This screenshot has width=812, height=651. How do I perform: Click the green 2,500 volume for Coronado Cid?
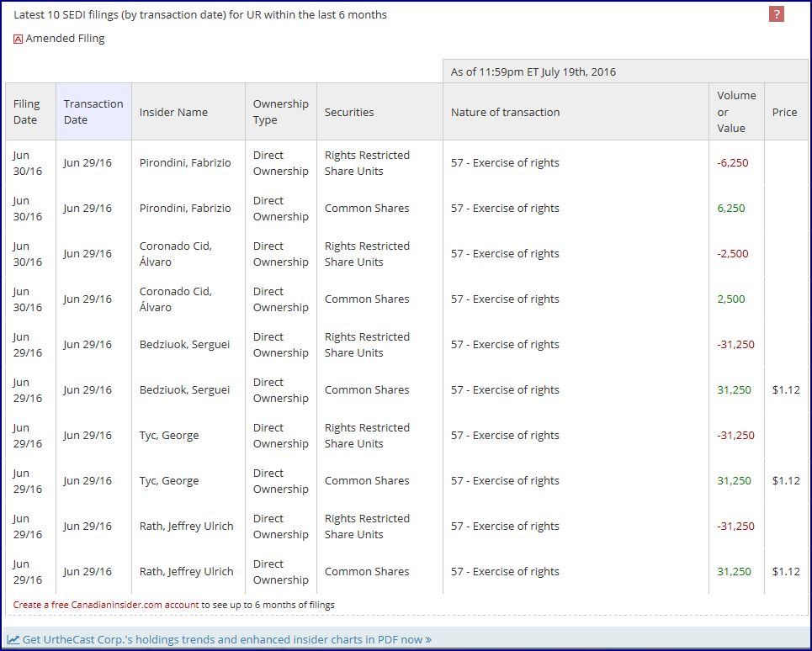(730, 299)
